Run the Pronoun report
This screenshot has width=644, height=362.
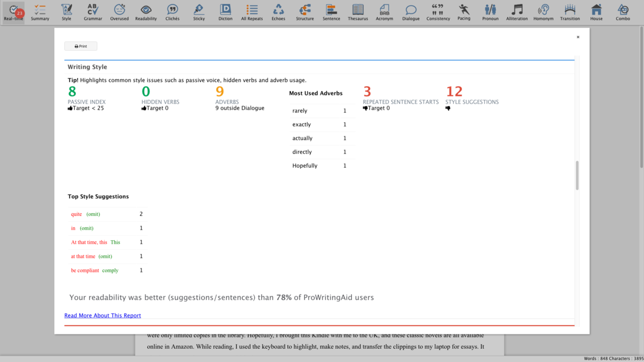point(490,12)
